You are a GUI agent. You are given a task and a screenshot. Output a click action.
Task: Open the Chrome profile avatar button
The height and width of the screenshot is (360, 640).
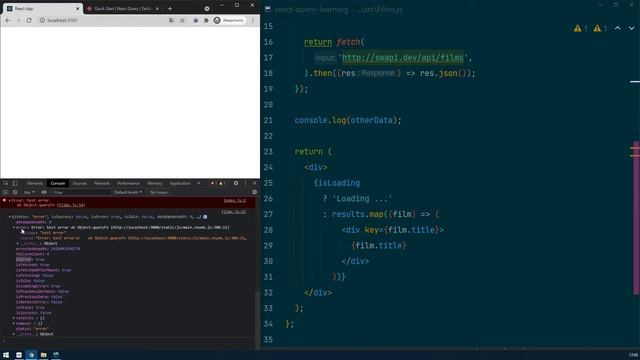(229, 20)
